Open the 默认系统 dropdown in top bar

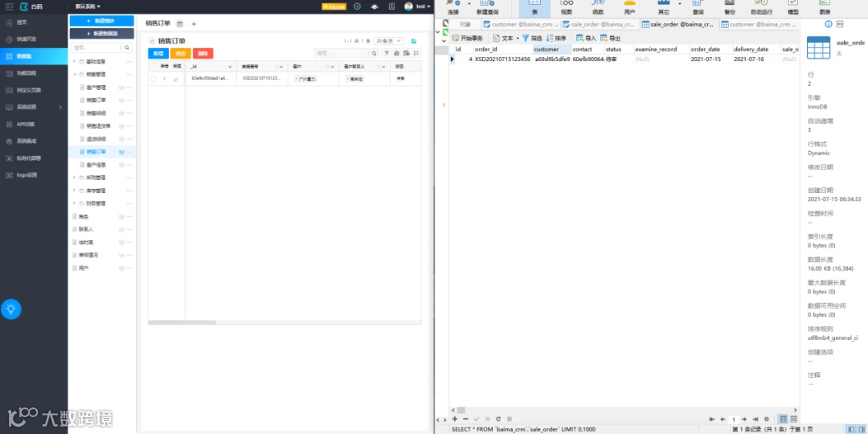pos(88,6)
